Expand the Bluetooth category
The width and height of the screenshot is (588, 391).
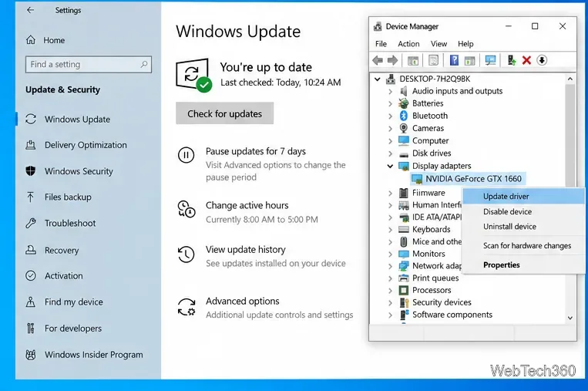coord(391,116)
